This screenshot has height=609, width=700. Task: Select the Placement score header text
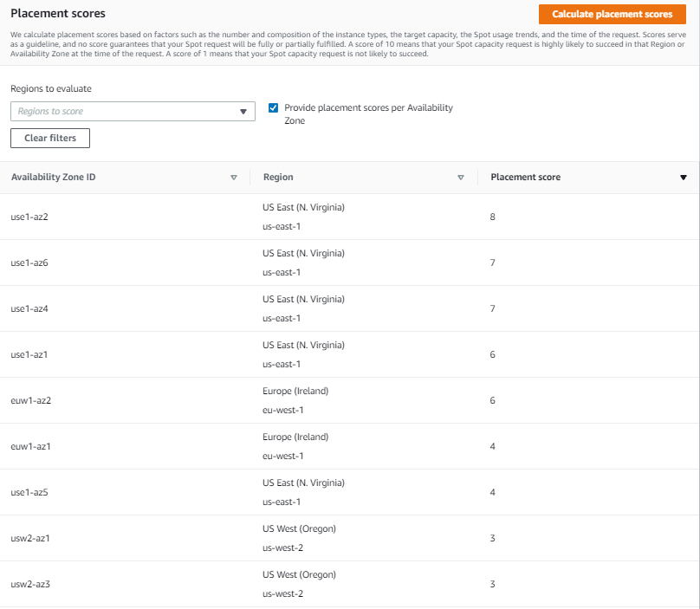(x=526, y=178)
